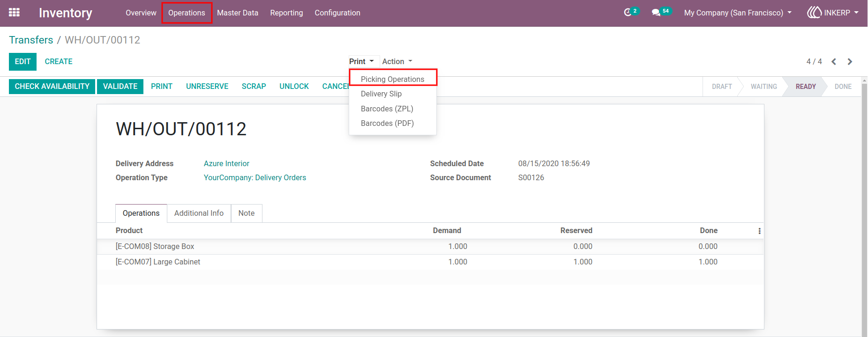The image size is (868, 337).
Task: Switch to the Note tab
Action: tap(247, 213)
